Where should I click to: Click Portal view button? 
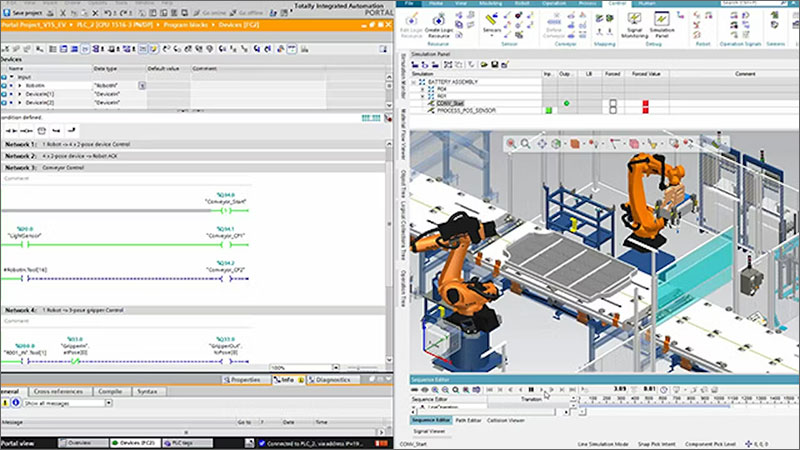click(17, 442)
